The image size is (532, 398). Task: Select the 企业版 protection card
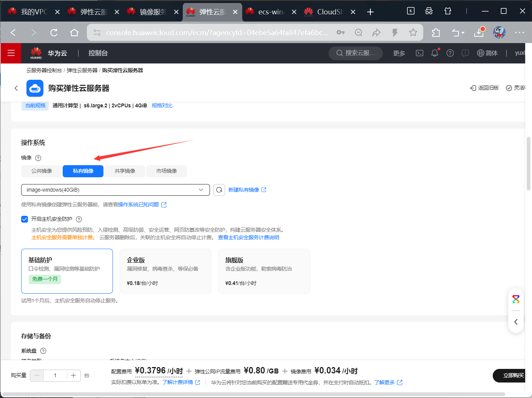point(165,271)
